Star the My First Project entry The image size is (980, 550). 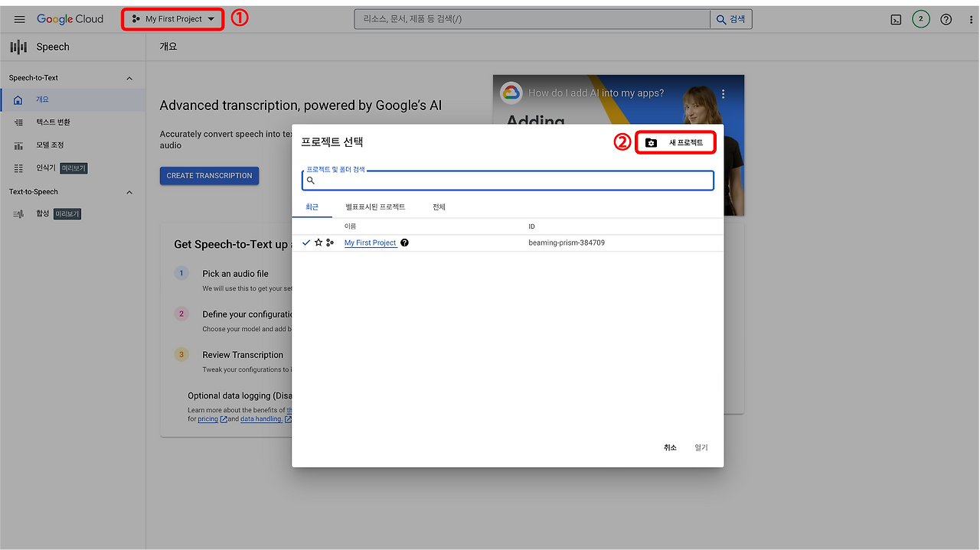pyautogui.click(x=318, y=242)
